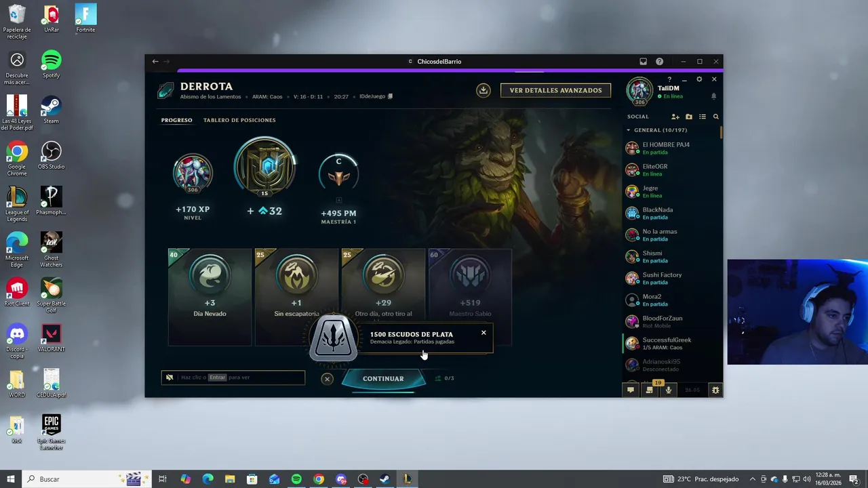Viewport: 868px width, 488px height.
Task: Select friend Shismi
Action: click(x=671, y=256)
